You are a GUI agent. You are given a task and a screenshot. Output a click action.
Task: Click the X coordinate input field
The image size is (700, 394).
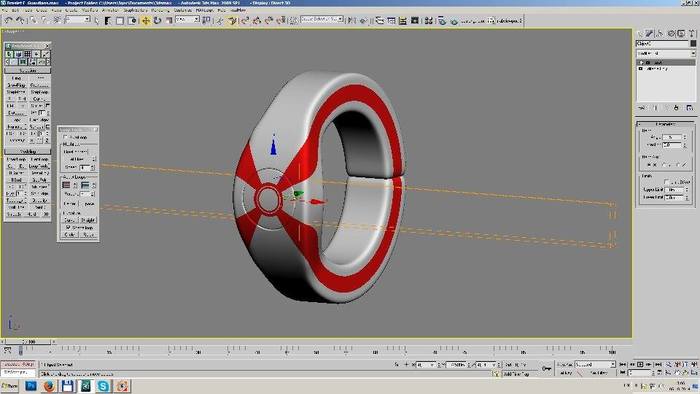(x=425, y=365)
